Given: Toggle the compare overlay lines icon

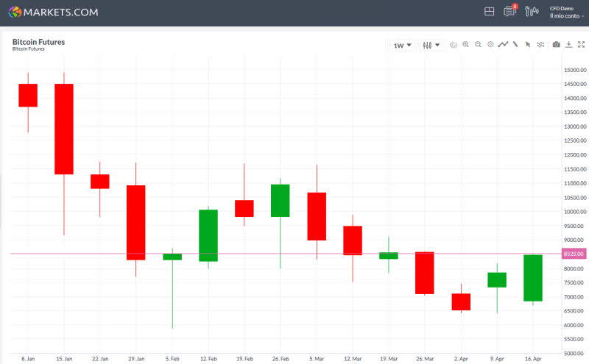Looking at the screenshot, I should pyautogui.click(x=540, y=45).
